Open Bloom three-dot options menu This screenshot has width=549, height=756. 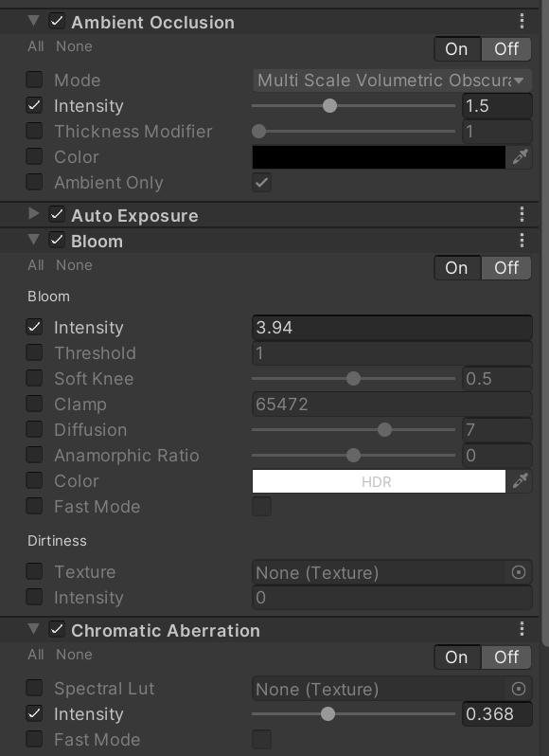click(522, 240)
